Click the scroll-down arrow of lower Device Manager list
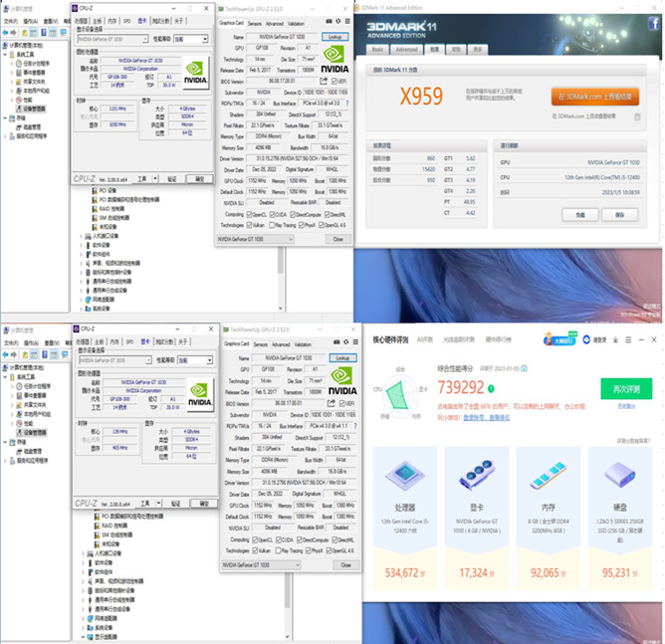The width and height of the screenshot is (665, 644). 287,636
